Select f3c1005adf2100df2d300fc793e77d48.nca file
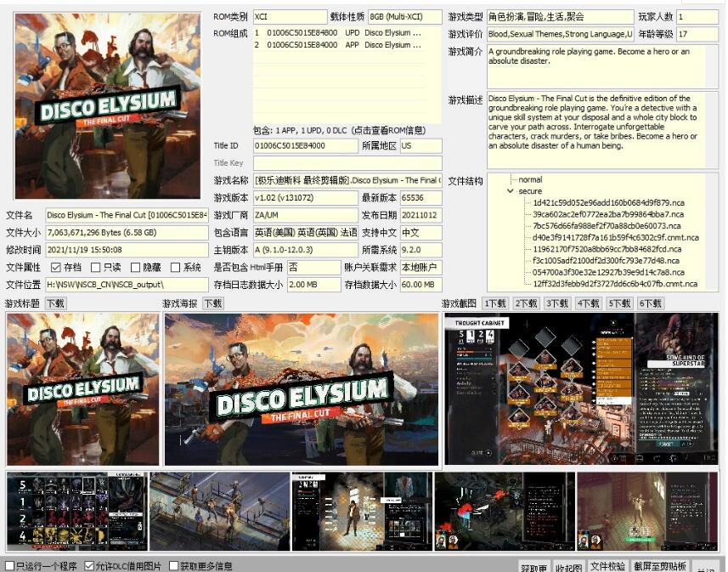The image size is (728, 572). coord(606,261)
